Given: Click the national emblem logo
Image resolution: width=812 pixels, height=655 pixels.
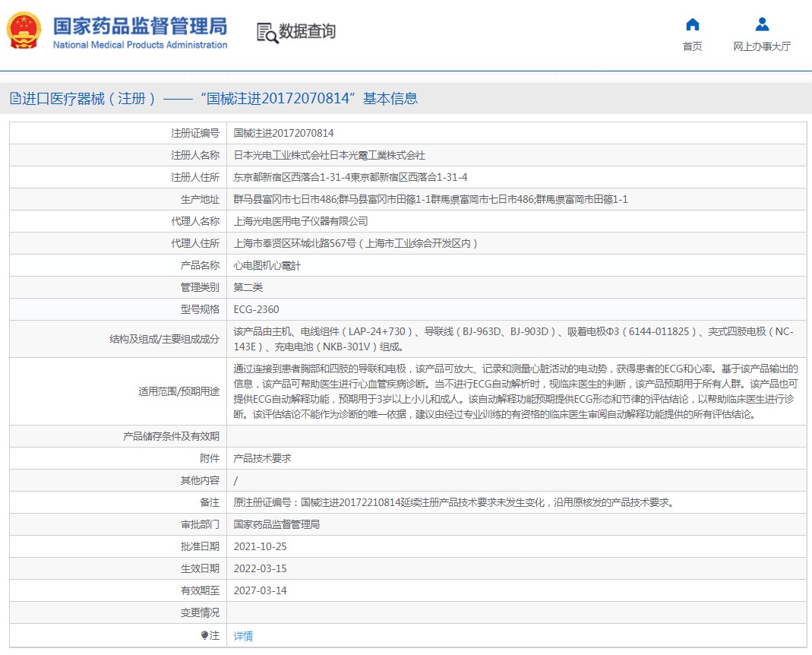Looking at the screenshot, I should pos(24,31).
